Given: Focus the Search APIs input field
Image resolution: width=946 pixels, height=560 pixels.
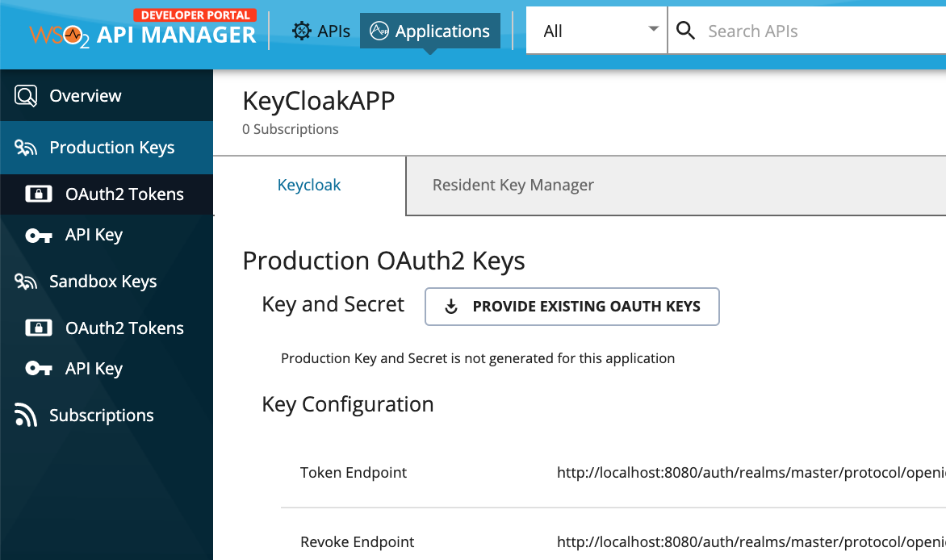Looking at the screenshot, I should [807, 31].
